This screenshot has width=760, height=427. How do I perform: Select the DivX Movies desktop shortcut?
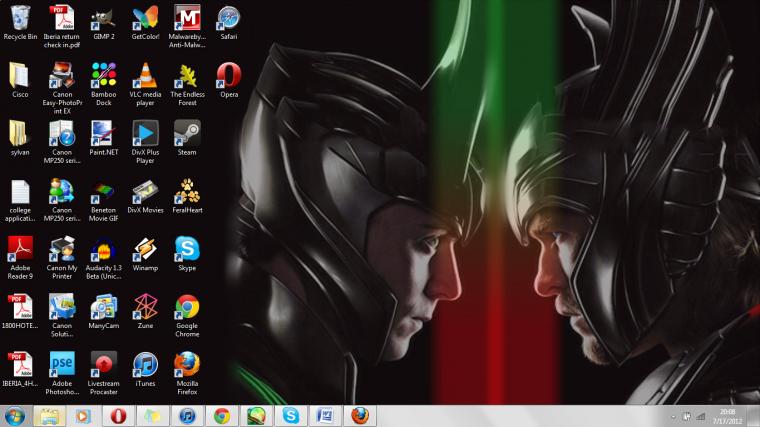pos(145,196)
